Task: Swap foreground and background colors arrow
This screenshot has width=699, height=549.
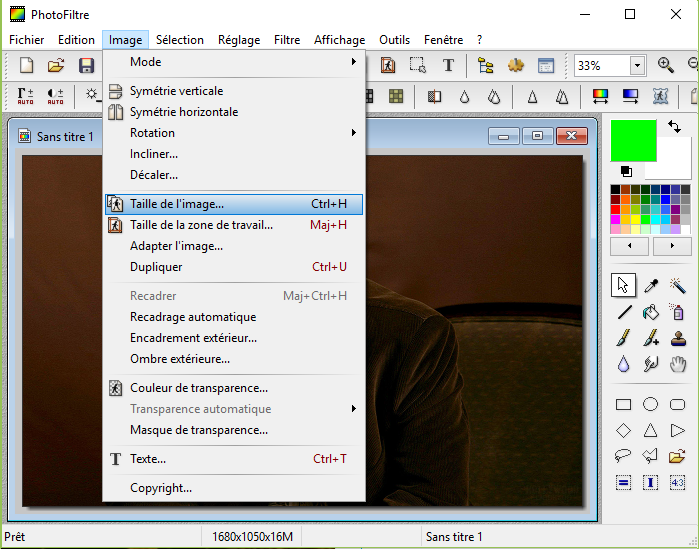Action: point(674,127)
